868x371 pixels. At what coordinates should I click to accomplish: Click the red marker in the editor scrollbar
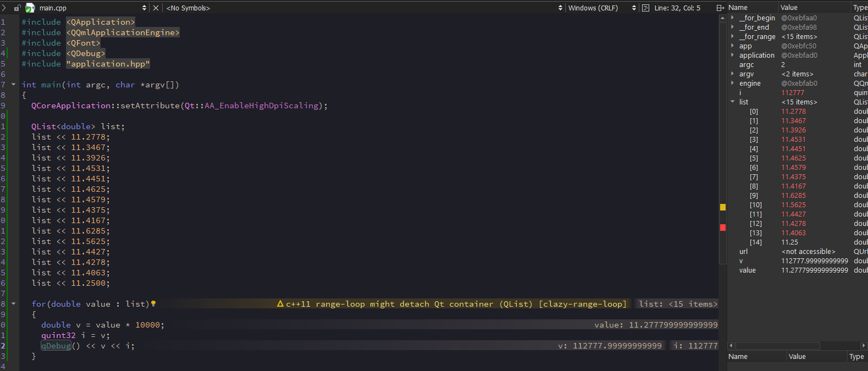click(x=723, y=228)
